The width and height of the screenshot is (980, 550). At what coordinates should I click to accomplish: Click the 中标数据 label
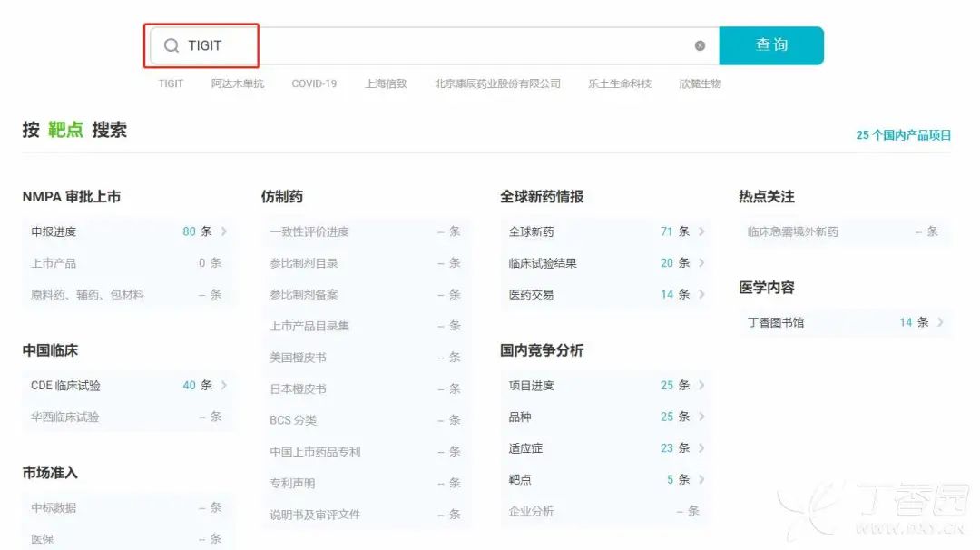54,507
